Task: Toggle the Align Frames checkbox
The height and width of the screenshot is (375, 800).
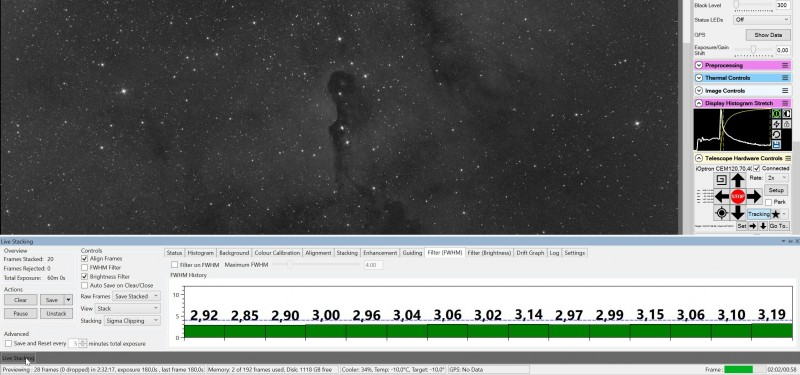Action: click(x=84, y=259)
